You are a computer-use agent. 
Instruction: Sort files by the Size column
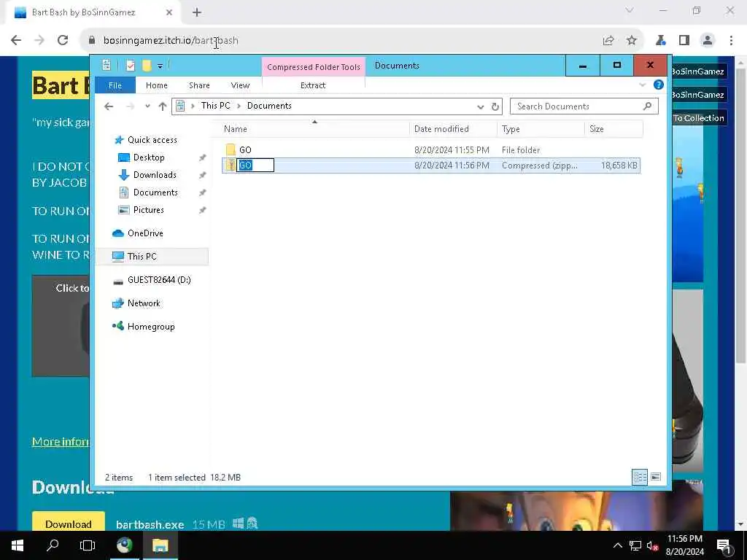(614, 129)
